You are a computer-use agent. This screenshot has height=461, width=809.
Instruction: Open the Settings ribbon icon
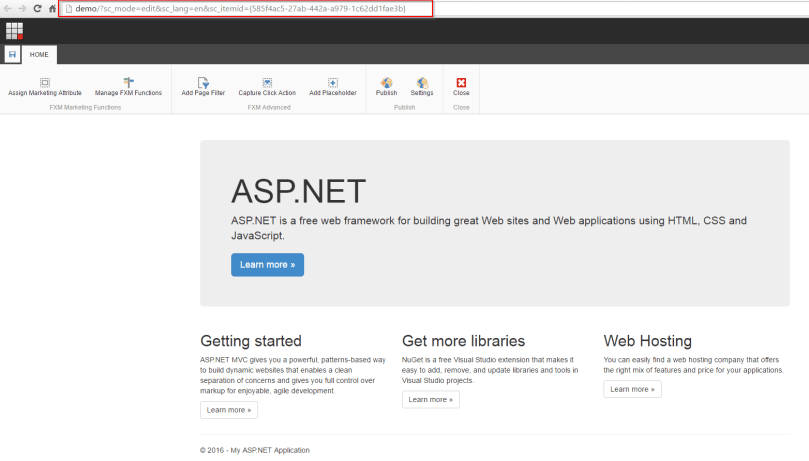pyautogui.click(x=422, y=83)
